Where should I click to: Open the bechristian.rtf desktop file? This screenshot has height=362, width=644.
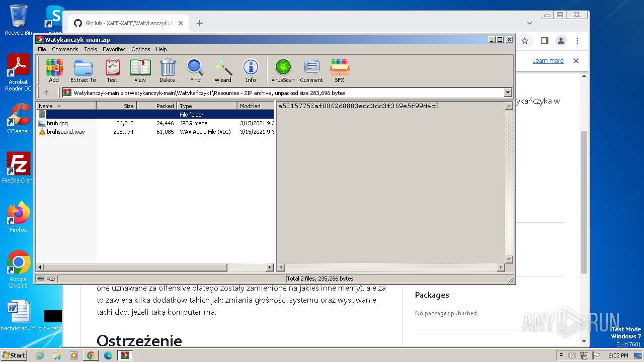coord(18,316)
